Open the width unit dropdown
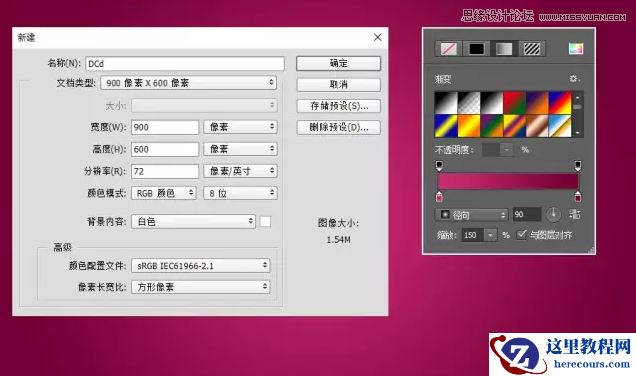 pos(240,127)
